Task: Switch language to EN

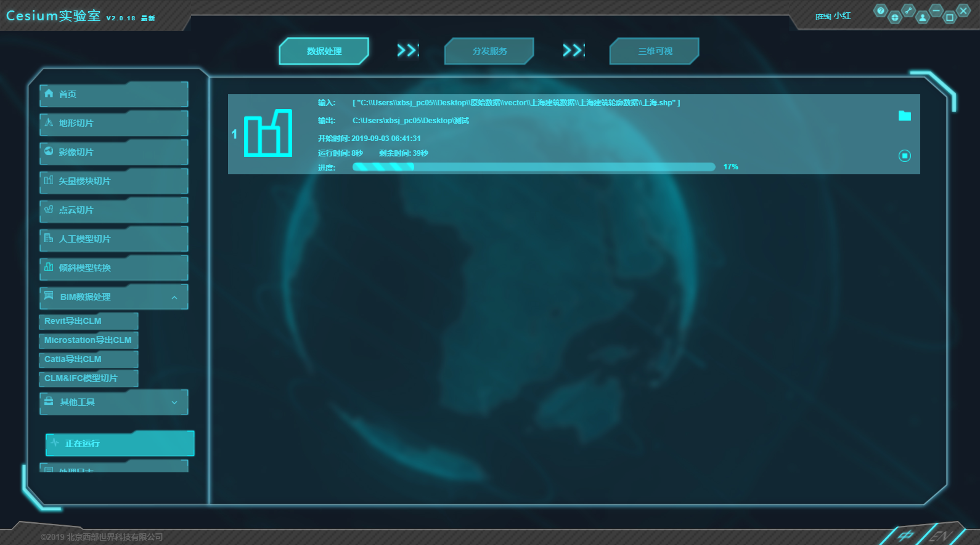Action: click(941, 536)
